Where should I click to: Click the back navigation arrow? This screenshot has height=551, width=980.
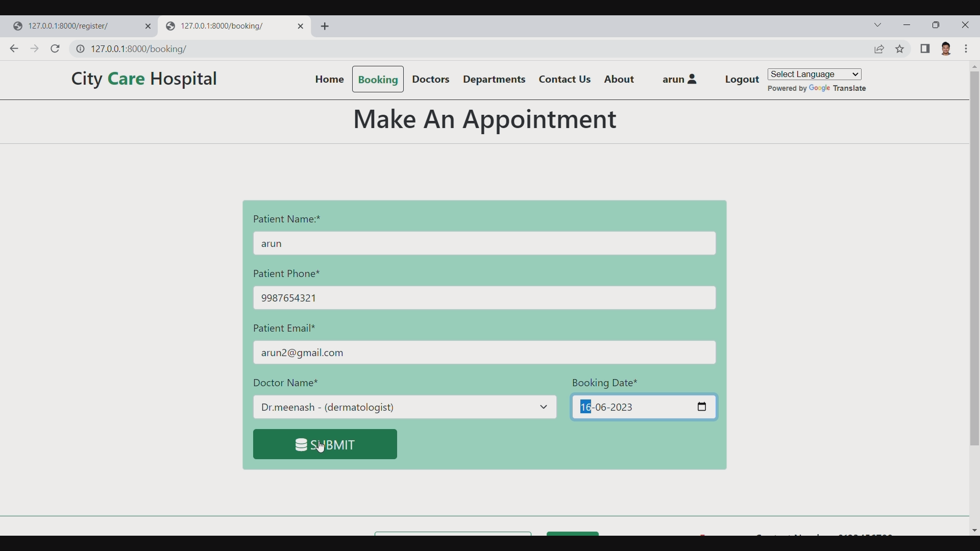click(13, 48)
